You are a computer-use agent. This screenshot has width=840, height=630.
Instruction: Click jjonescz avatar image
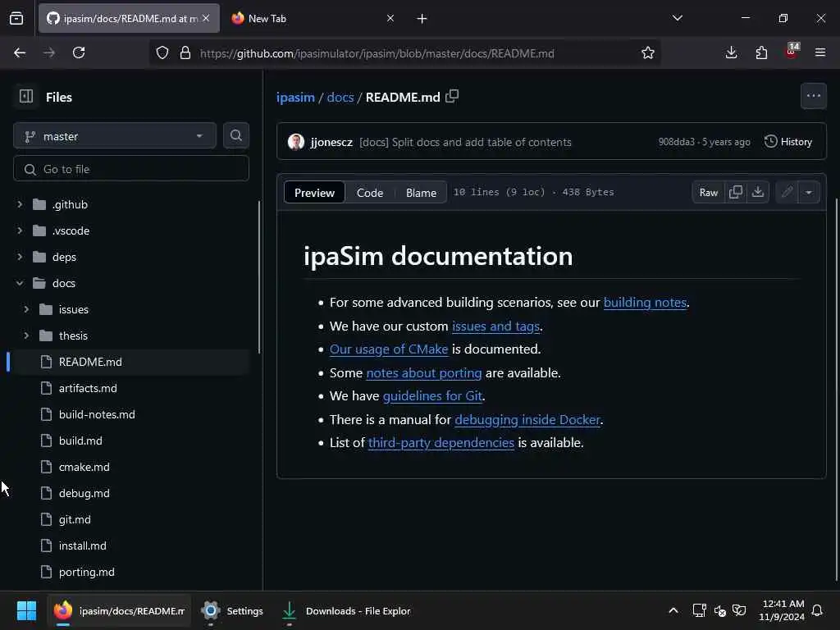[x=295, y=142]
